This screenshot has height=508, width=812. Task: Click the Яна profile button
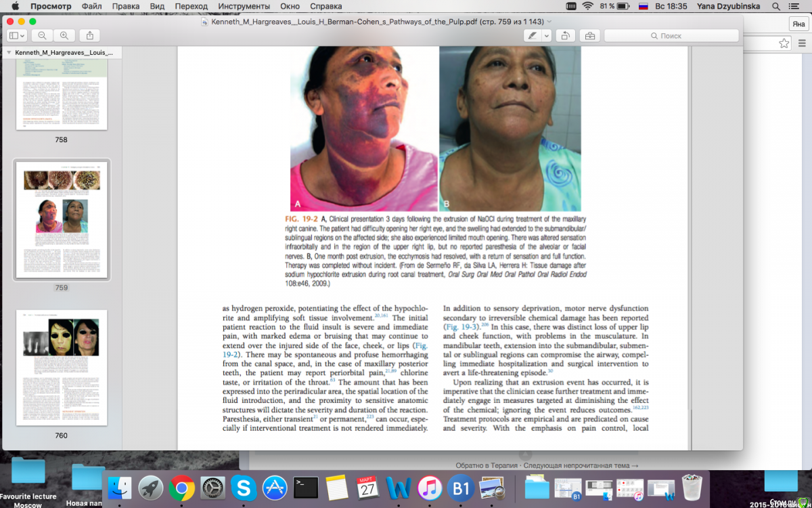click(x=798, y=24)
